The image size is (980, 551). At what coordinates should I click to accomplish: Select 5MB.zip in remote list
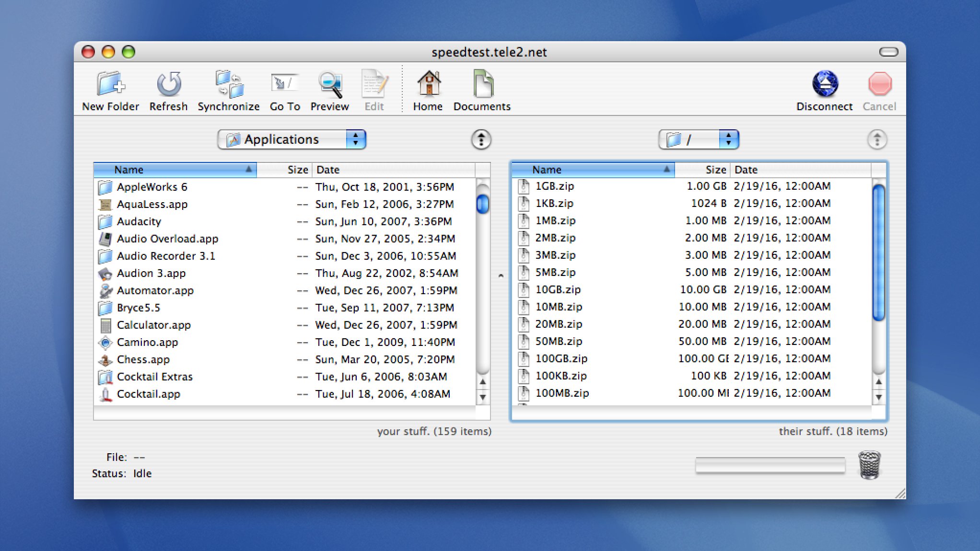pyautogui.click(x=691, y=272)
